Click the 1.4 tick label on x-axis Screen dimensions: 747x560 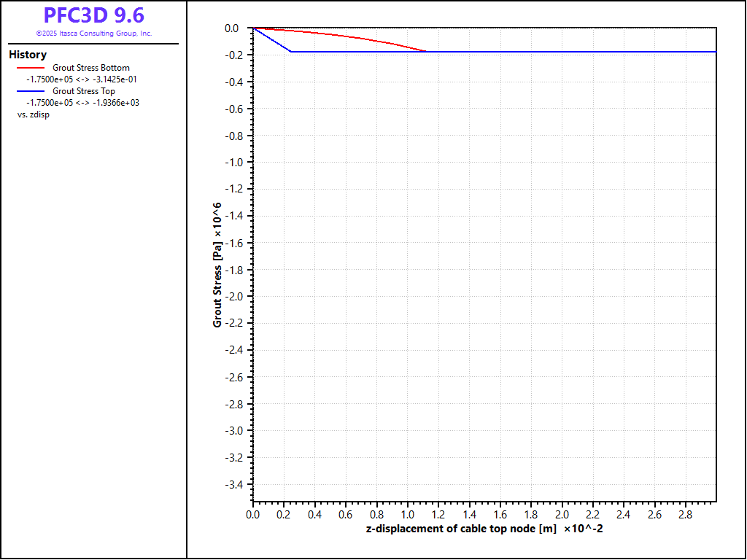coord(469,514)
